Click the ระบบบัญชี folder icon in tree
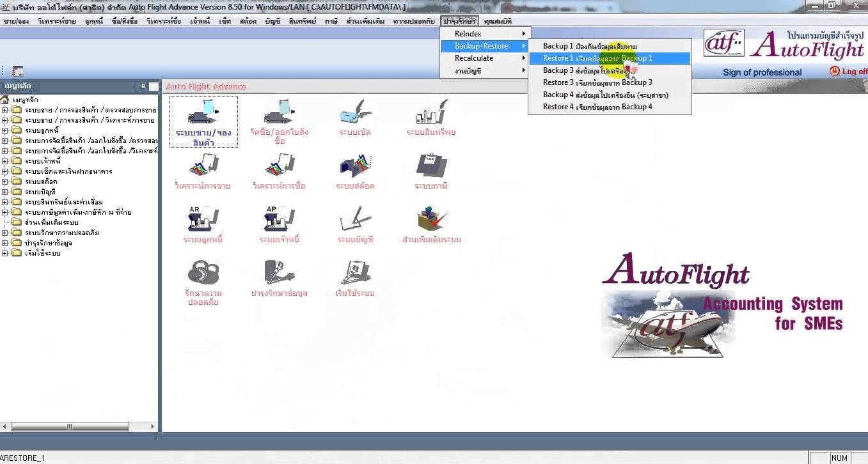 (x=17, y=192)
